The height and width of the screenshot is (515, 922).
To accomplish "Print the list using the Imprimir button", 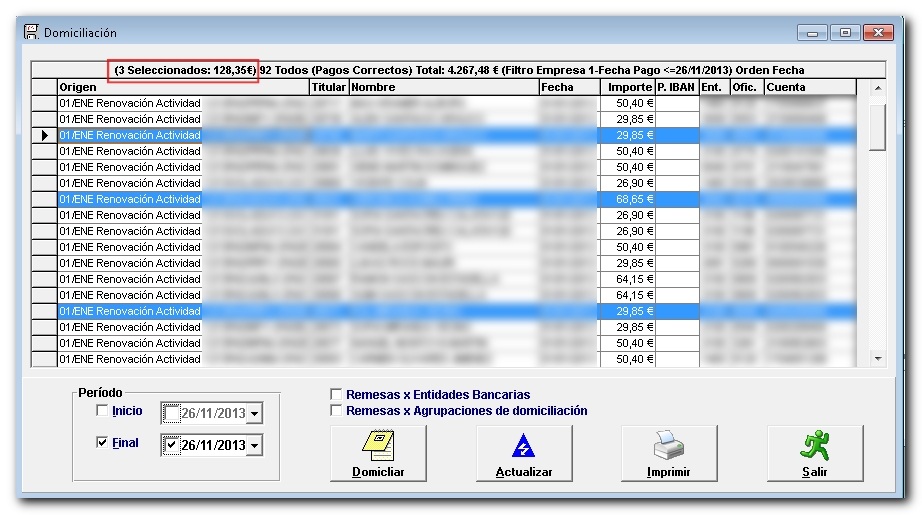I will [x=669, y=453].
